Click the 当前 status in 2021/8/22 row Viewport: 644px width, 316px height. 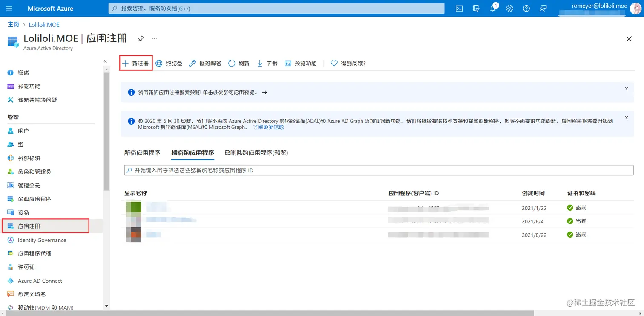(577, 235)
